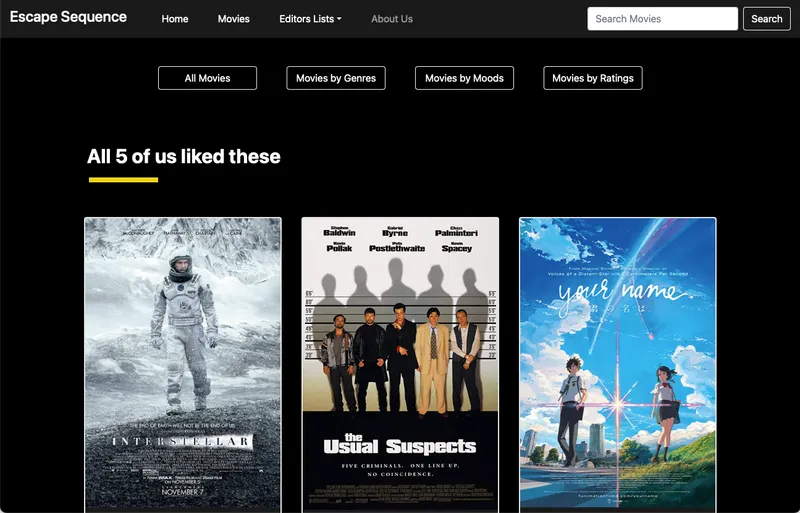Viewport: 800px width, 513px height.
Task: Open The Usual Suspects poster
Action: pyautogui.click(x=400, y=365)
